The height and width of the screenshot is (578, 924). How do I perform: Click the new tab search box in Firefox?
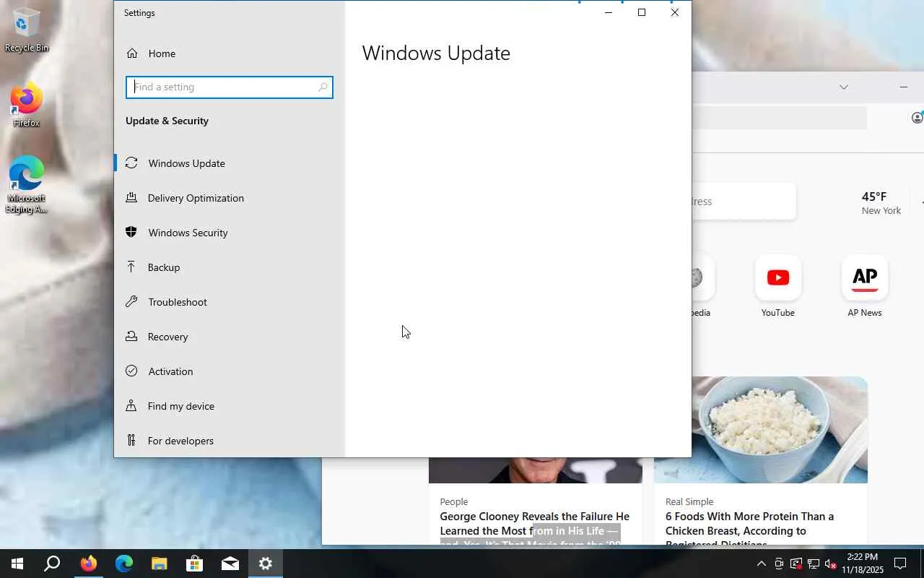click(744, 202)
